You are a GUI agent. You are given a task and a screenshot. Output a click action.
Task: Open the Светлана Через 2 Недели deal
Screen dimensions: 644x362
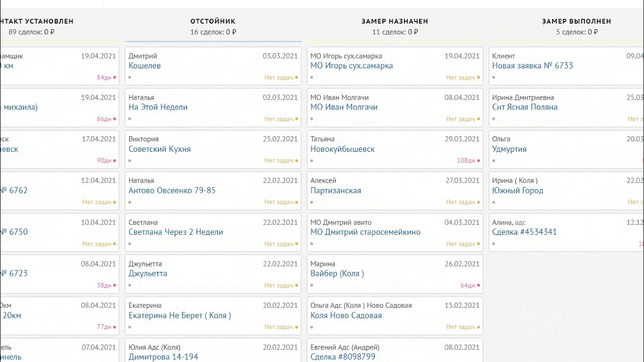[x=176, y=232]
